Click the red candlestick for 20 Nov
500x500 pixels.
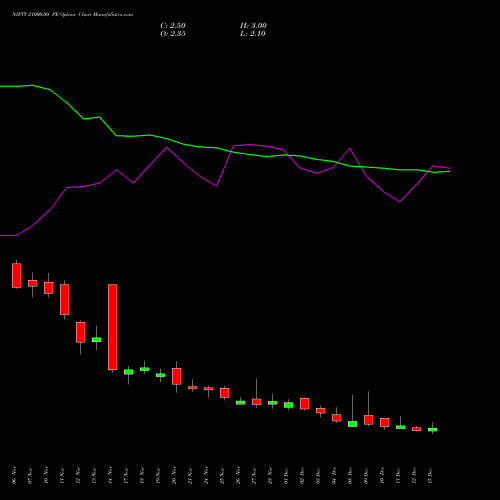(177, 376)
